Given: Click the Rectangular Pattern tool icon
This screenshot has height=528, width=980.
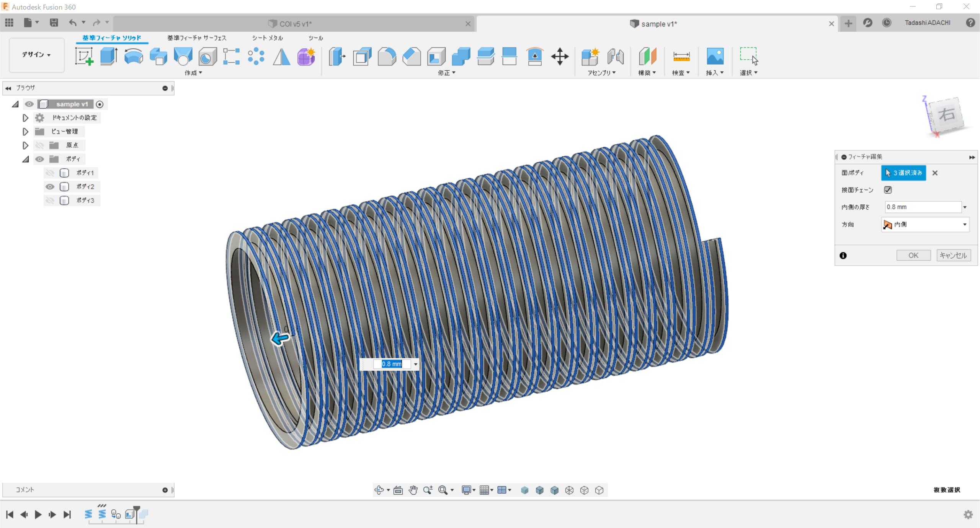Looking at the screenshot, I should (231, 57).
